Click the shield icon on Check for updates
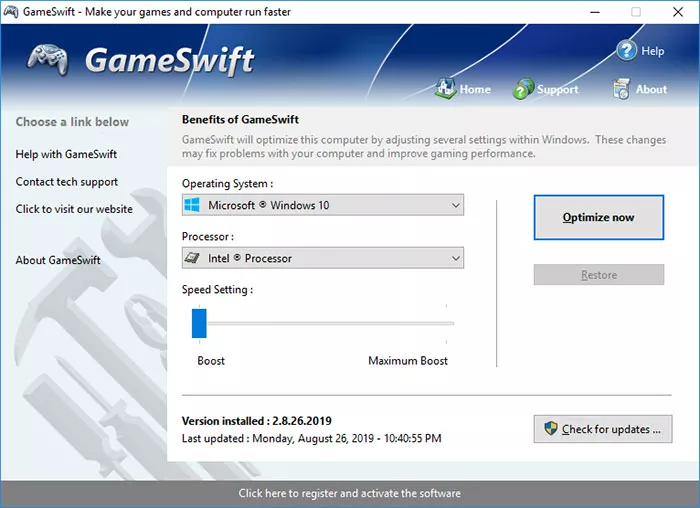Screen dimensions: 700x508 click(x=550, y=429)
